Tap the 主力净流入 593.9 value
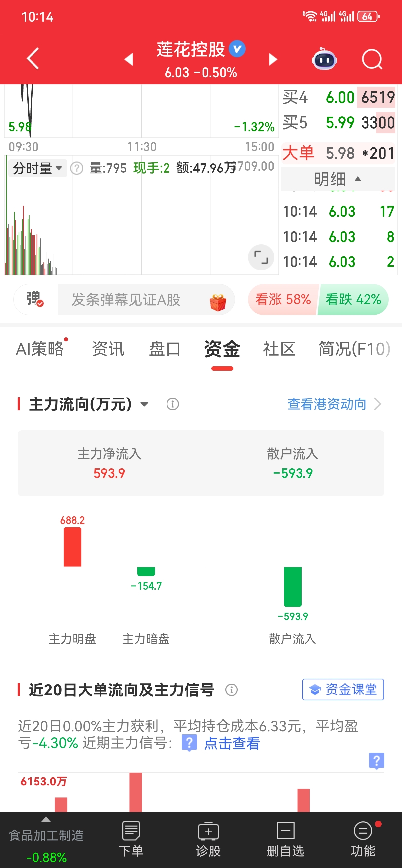The height and width of the screenshot is (868, 402). (109, 473)
